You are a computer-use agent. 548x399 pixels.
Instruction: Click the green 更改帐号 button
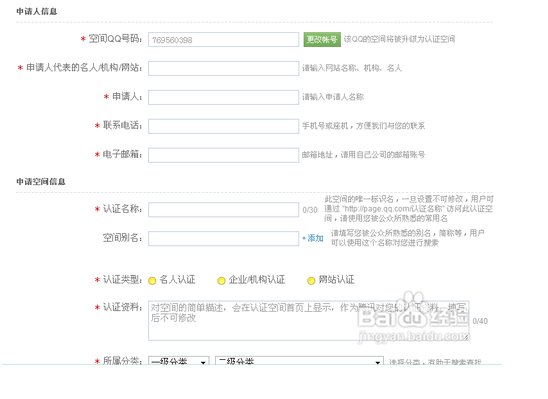322,39
